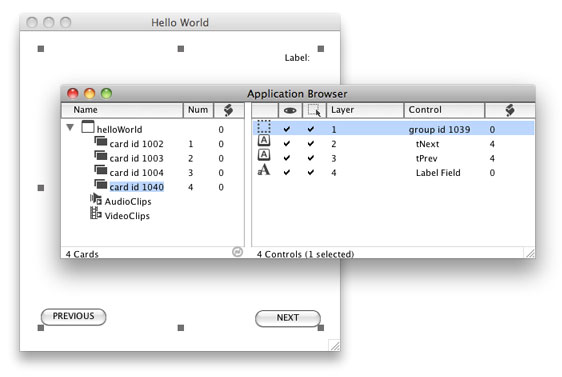Image resolution: width=562 pixels, height=377 pixels.
Task: Click the Label Field text icon
Action: (x=264, y=170)
